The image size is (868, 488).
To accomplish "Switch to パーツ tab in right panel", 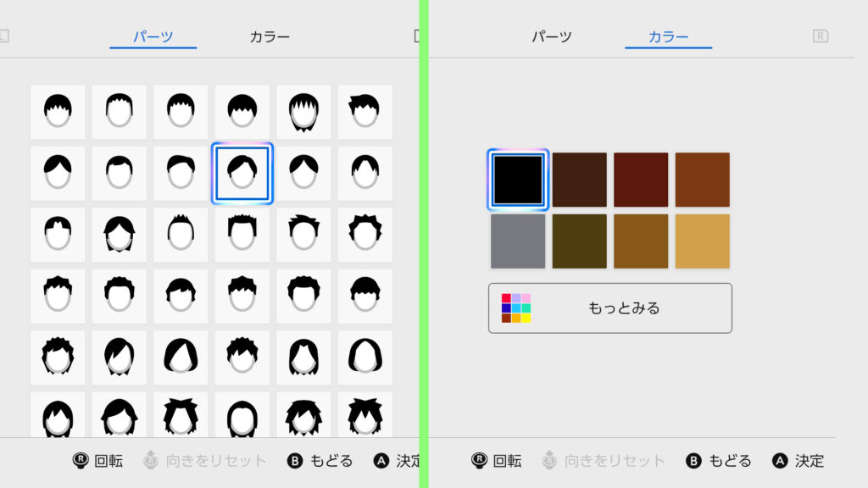I will tap(552, 37).
